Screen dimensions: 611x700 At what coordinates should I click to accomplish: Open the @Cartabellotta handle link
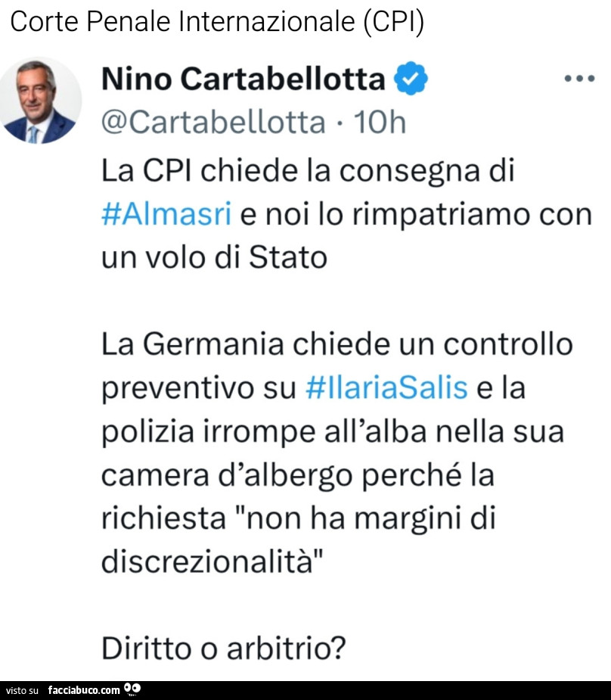pos(213,121)
